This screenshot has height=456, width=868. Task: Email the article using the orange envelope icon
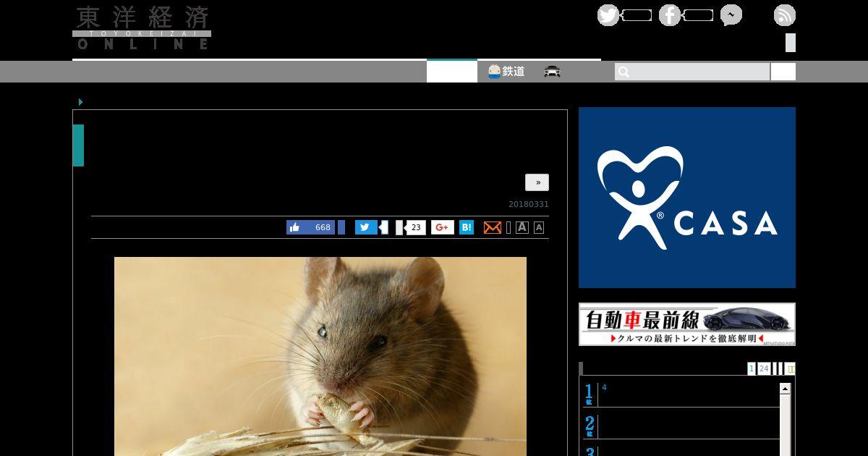tap(492, 227)
